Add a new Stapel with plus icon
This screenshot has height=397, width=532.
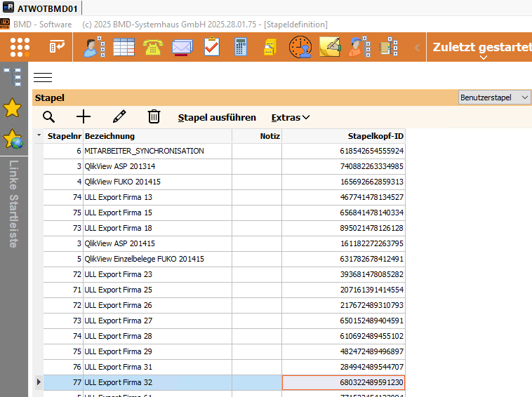point(84,117)
